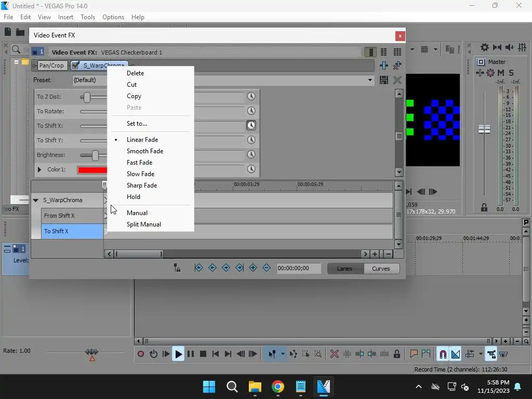
Task: Select the Split Manual keyframe option
Action: point(144,224)
